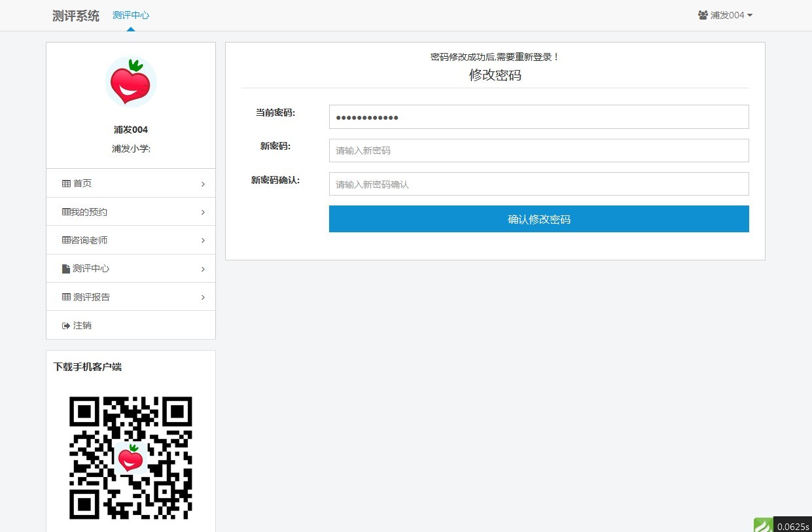Click the mobile client QR code image
Screen dimensions: 812x532
point(131,458)
